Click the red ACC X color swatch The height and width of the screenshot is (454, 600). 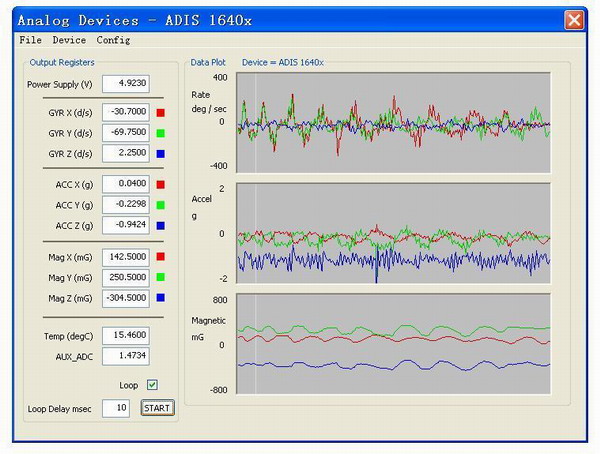(x=161, y=185)
